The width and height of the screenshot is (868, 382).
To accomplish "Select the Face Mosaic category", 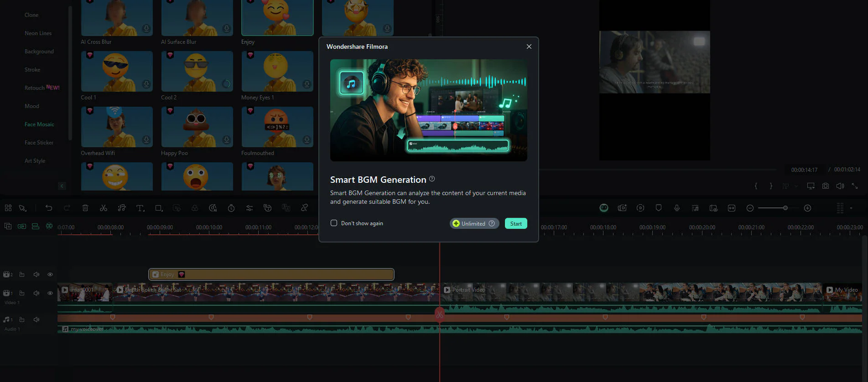I will [x=39, y=124].
